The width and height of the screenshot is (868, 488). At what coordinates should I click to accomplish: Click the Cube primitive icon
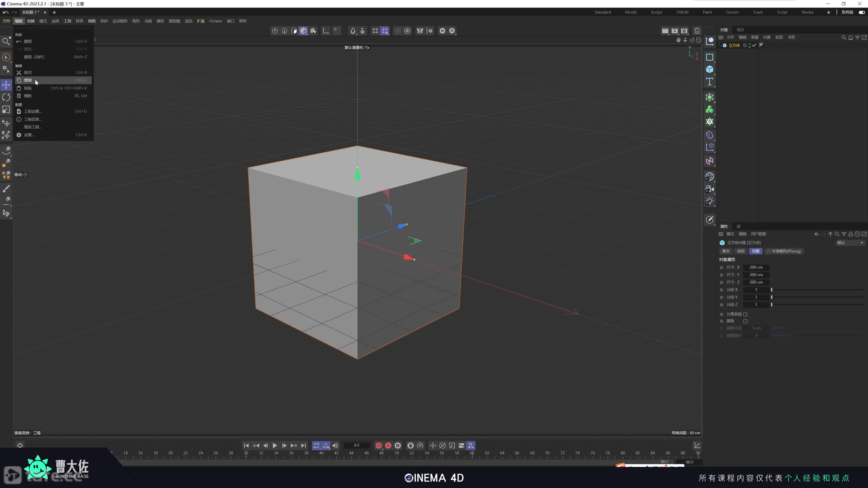(709, 69)
